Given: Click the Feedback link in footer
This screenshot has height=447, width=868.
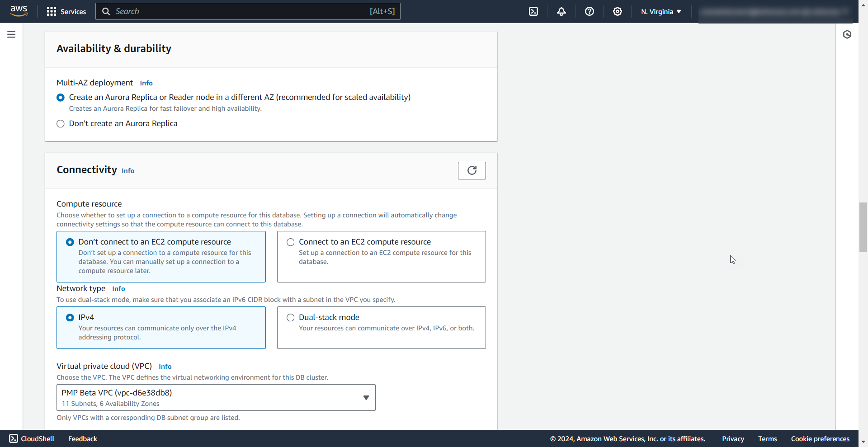Looking at the screenshot, I should (83, 439).
